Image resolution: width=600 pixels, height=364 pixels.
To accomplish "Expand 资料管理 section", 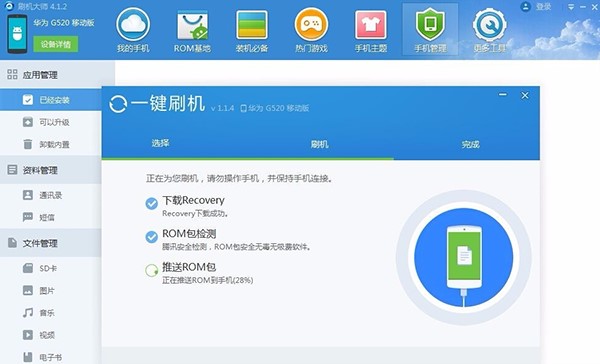I will pyautogui.click(x=51, y=170).
